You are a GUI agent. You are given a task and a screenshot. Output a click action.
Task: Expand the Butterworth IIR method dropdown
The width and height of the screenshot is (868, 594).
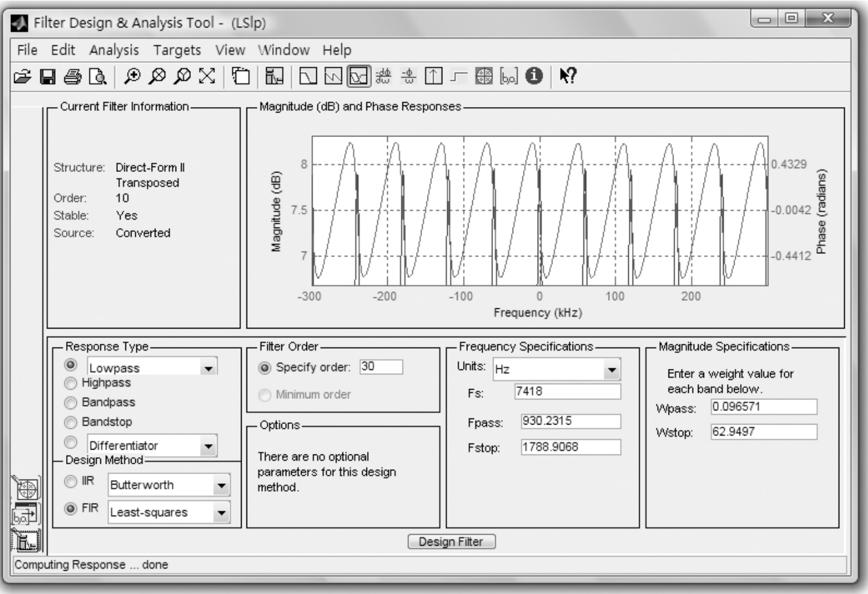coord(221,486)
